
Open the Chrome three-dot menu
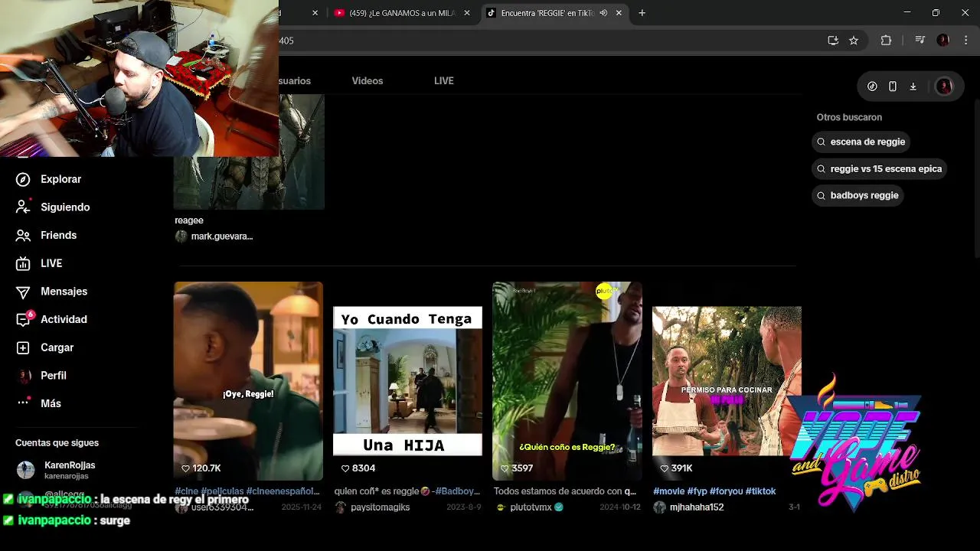[x=965, y=41]
